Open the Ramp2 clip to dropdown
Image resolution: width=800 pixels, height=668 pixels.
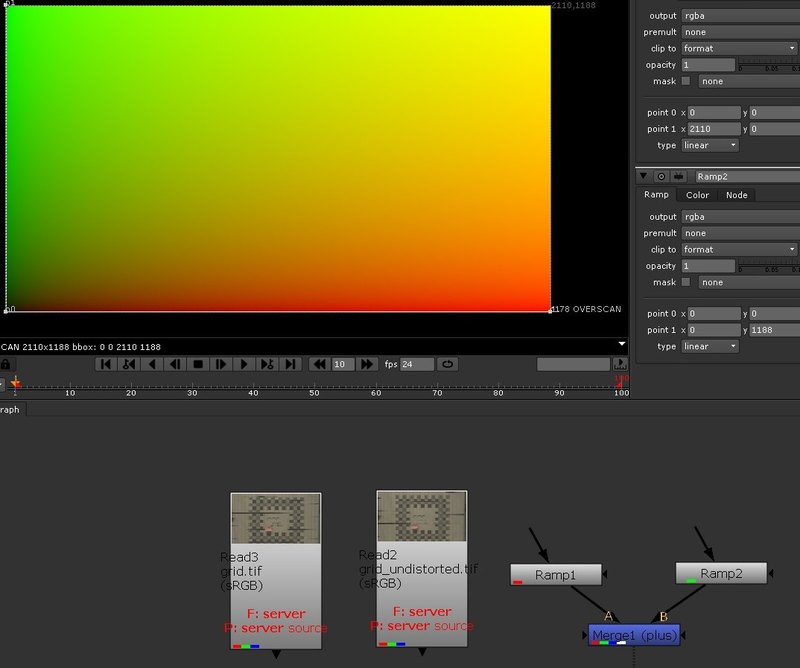[738, 249]
